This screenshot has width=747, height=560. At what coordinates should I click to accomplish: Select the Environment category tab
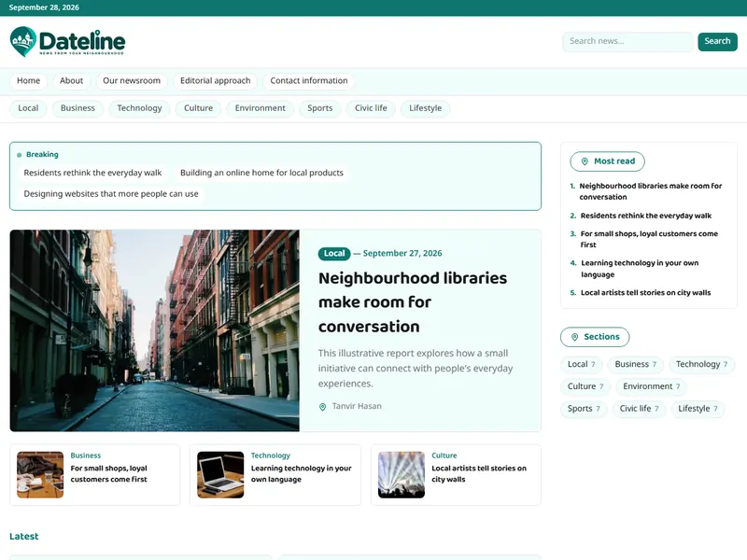261,108
